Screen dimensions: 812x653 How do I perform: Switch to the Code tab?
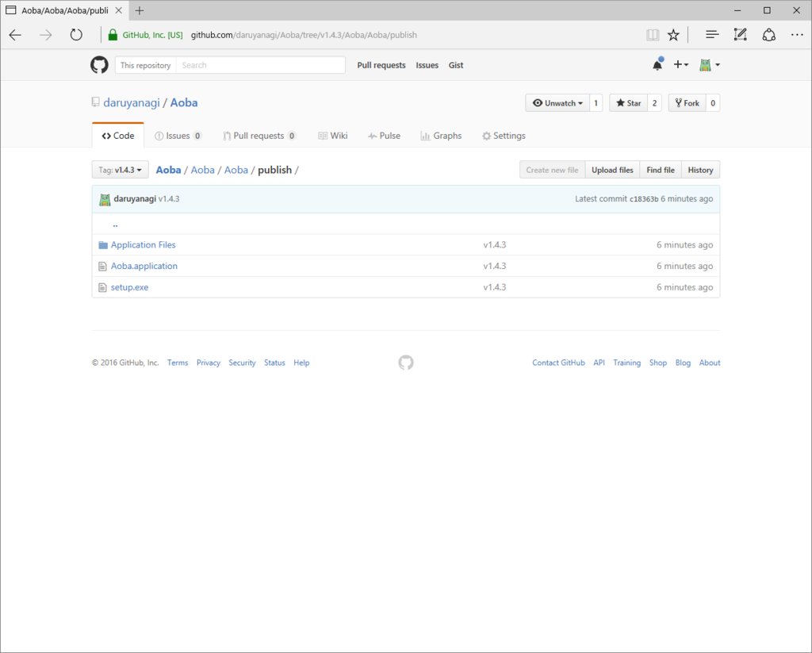(118, 136)
